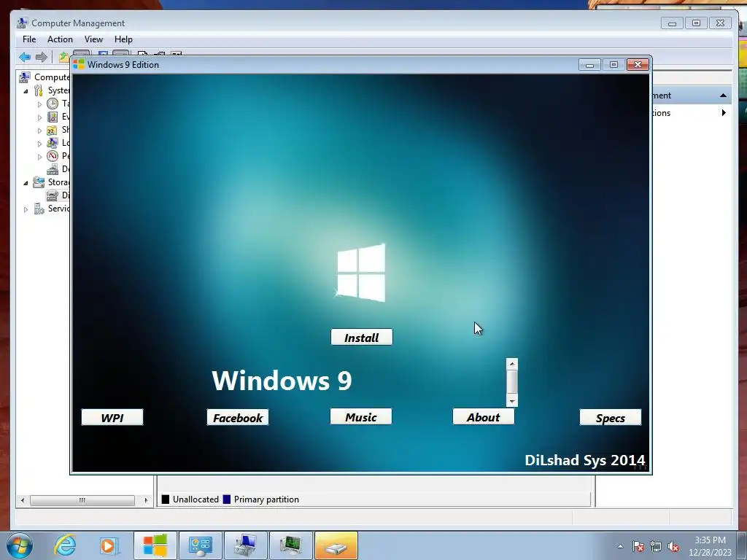Click the small vertical scrollbar thumb above About
The height and width of the screenshot is (560, 747).
pyautogui.click(x=512, y=381)
